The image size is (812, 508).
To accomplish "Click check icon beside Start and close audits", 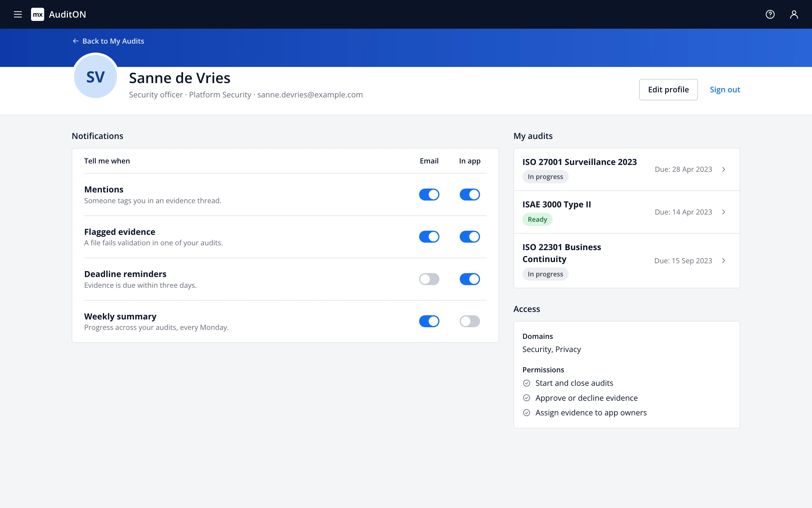I will (527, 383).
